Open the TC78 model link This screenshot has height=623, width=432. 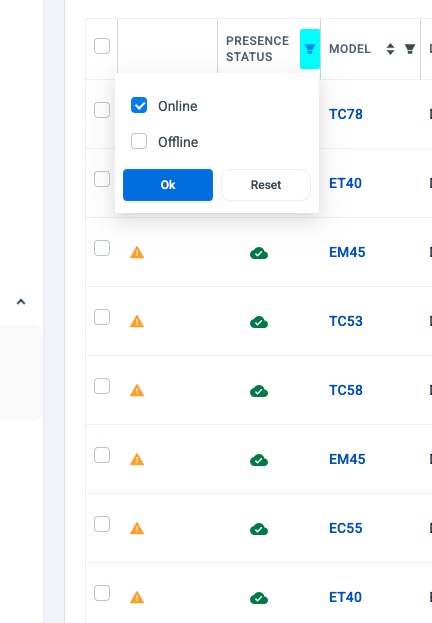[346, 114]
